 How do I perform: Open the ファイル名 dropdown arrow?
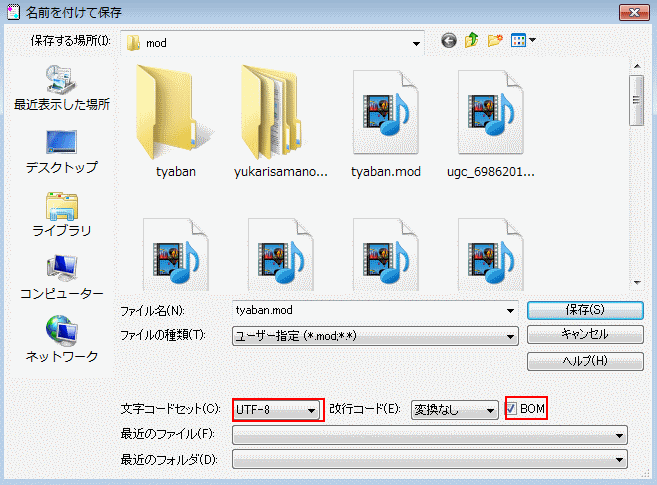coord(510,311)
